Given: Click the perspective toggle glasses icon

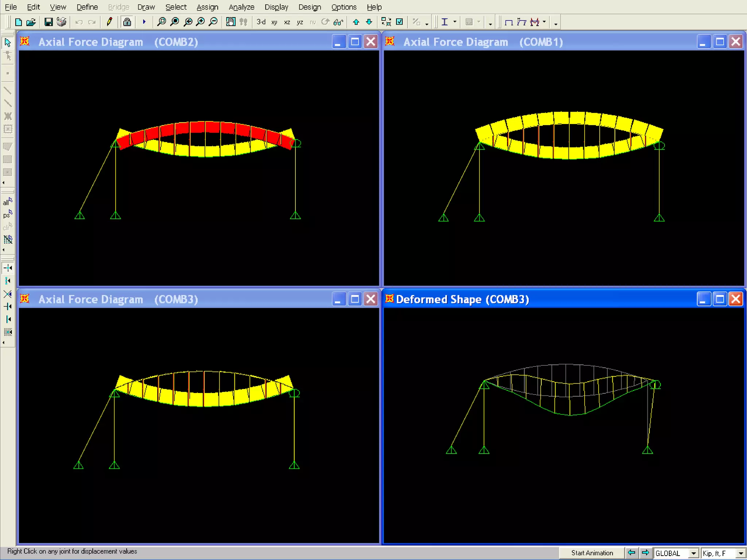Looking at the screenshot, I should point(338,22).
